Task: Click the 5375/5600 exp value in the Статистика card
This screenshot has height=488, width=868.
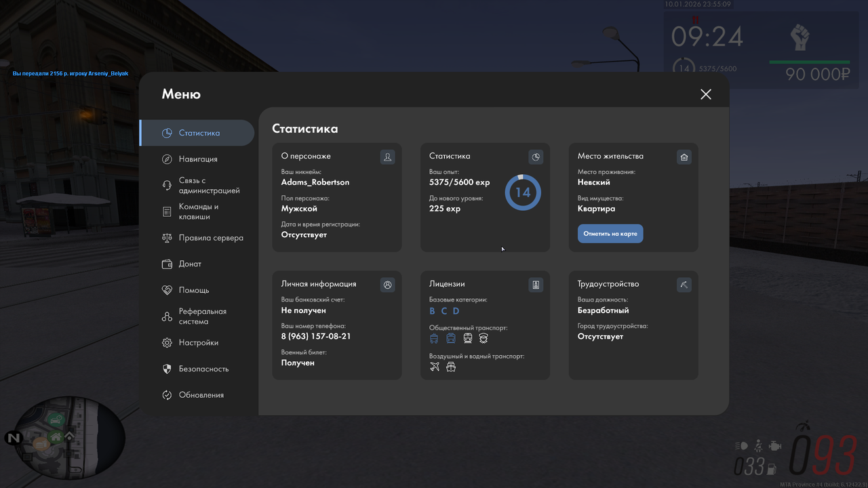Action: 459,182
